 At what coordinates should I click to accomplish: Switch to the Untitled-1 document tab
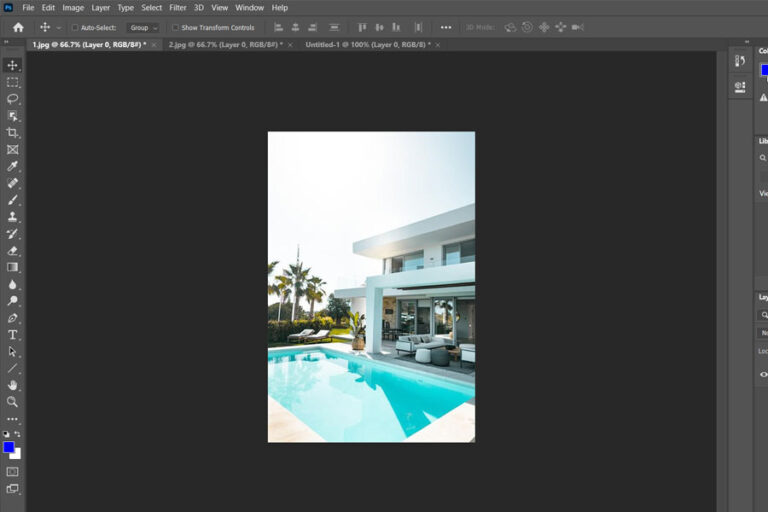point(368,45)
